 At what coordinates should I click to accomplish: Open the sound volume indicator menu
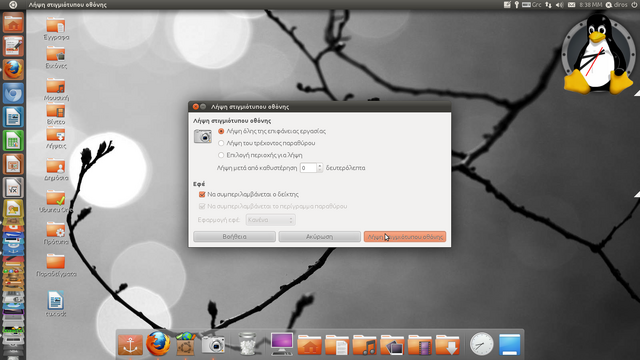(560, 5)
